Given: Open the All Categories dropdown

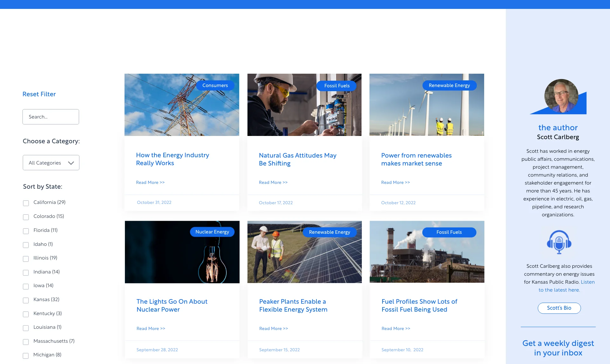Looking at the screenshot, I should tap(51, 163).
